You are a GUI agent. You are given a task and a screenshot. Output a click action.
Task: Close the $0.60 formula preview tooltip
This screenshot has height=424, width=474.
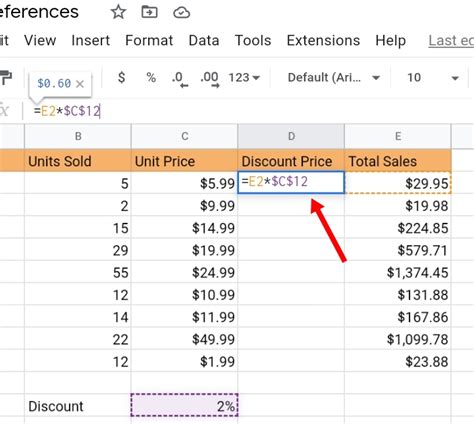point(80,84)
